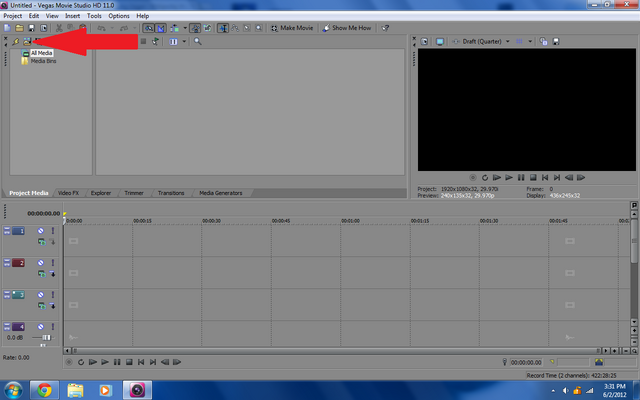Screen dimensions: 640x400
Task: Switch to the Trimmer tab
Action: click(x=134, y=193)
